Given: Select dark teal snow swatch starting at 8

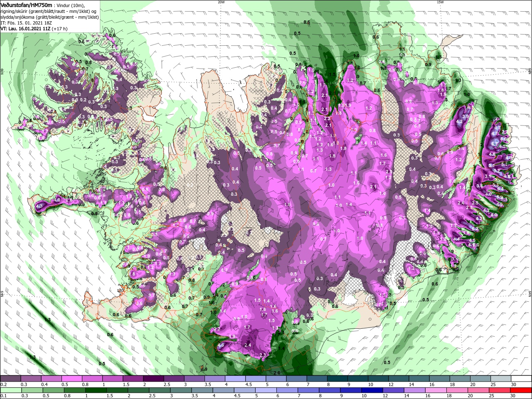Looking at the screenshot, I should click(x=337, y=379).
